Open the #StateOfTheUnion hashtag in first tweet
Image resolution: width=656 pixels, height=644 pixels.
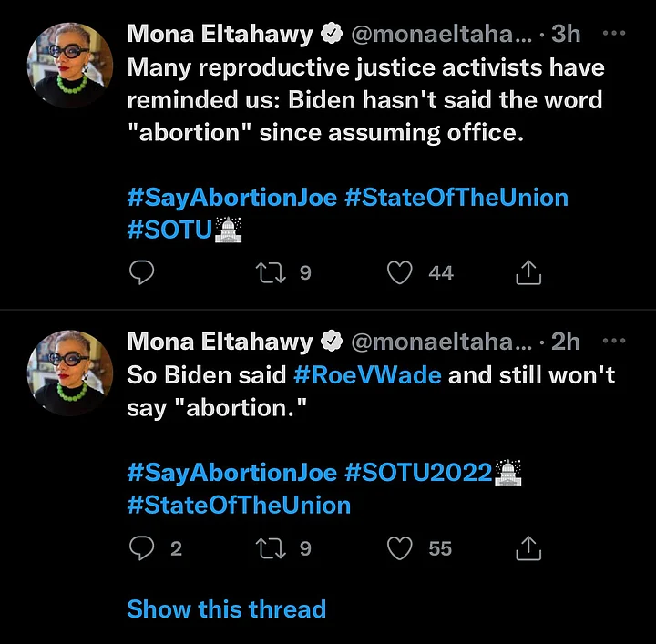click(456, 198)
